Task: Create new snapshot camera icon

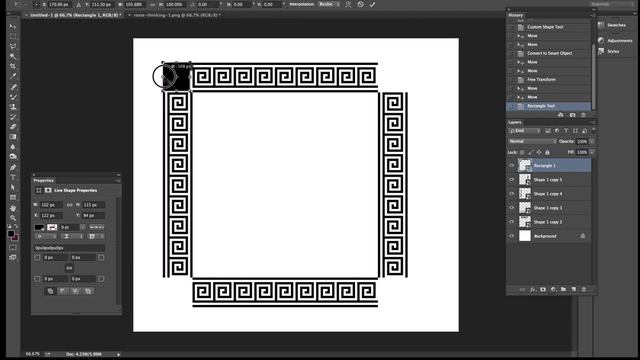Action: tap(572, 115)
